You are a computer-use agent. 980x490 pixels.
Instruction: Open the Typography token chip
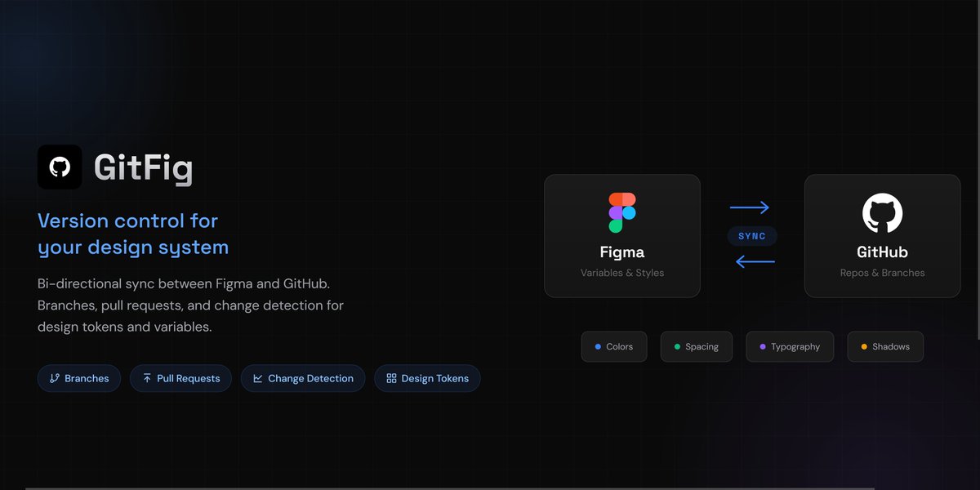tap(790, 346)
